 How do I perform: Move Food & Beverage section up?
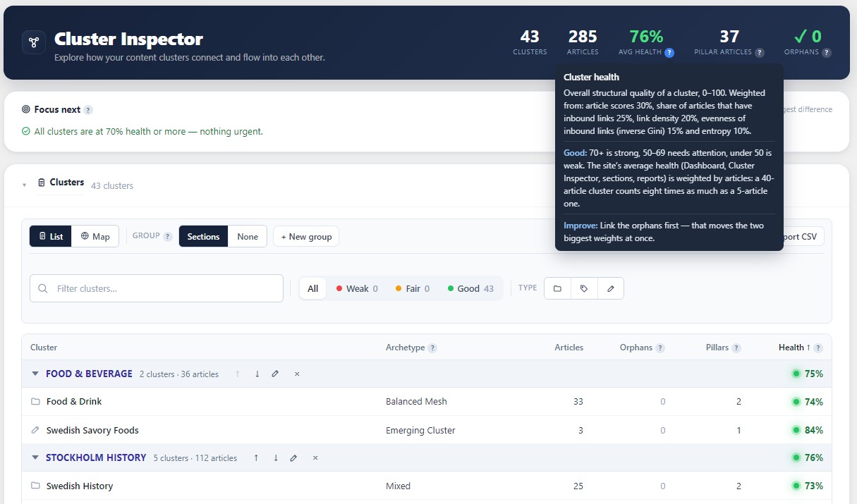pyautogui.click(x=238, y=374)
